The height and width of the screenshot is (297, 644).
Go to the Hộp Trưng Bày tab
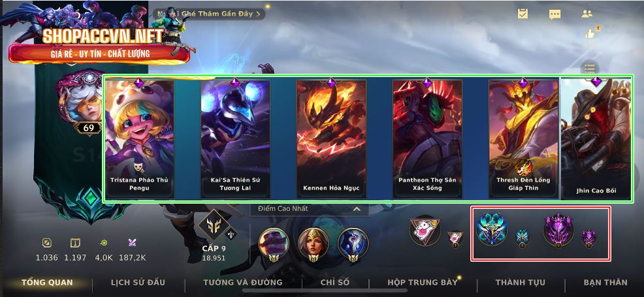pos(422,282)
